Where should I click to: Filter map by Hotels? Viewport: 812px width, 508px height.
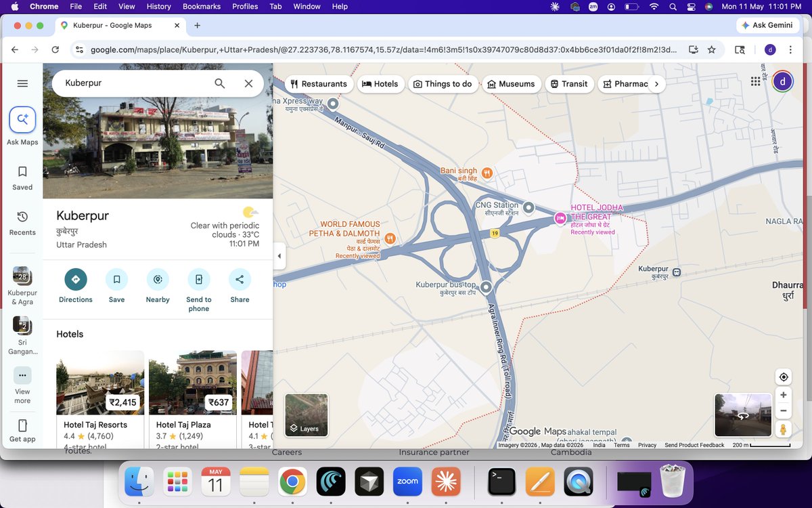tap(380, 84)
